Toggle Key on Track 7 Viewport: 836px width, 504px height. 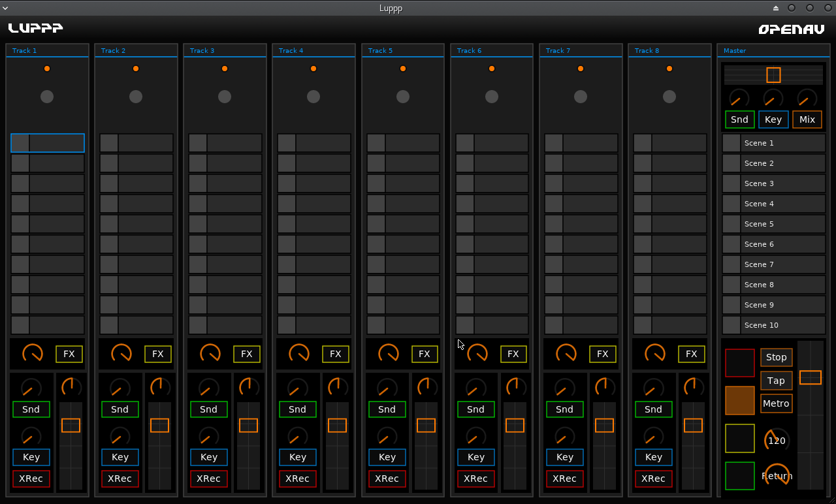[x=564, y=457]
